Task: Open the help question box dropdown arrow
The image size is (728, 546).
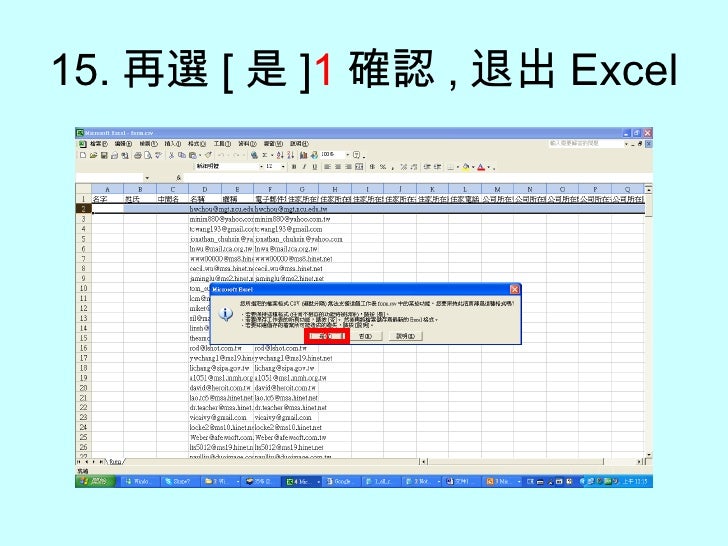Action: 626,144
